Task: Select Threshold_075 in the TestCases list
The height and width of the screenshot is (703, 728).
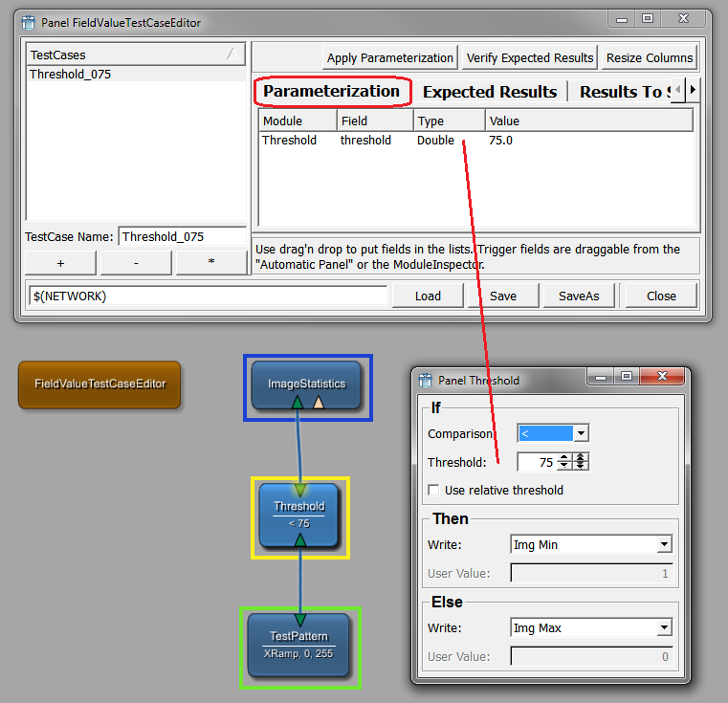Action: coord(71,74)
